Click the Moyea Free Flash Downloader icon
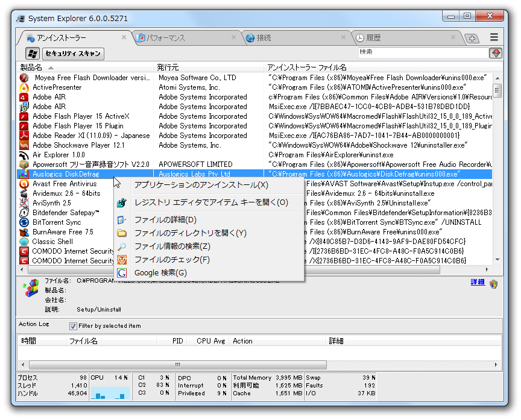Image resolution: width=521 pixels, height=420 pixels. [24, 78]
